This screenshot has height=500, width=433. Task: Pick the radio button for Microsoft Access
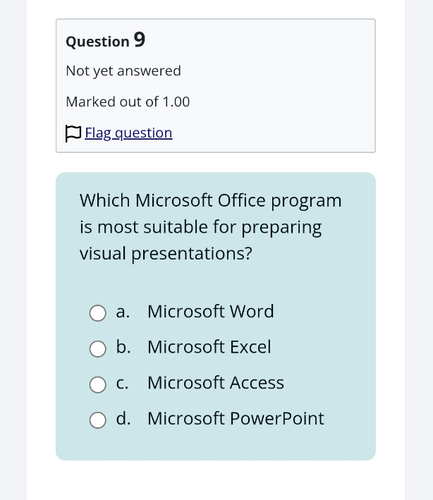point(98,384)
